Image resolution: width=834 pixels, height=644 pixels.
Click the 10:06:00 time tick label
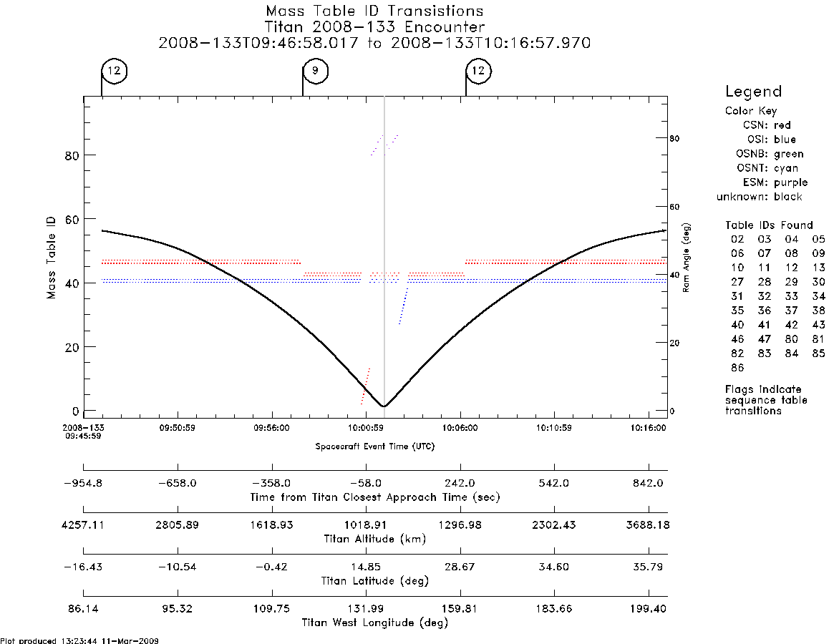[x=460, y=428]
